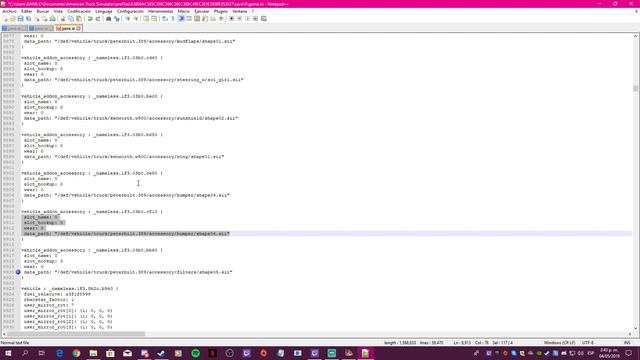Close the active game.sii tab
640x360 pixels.
[x=78, y=29]
